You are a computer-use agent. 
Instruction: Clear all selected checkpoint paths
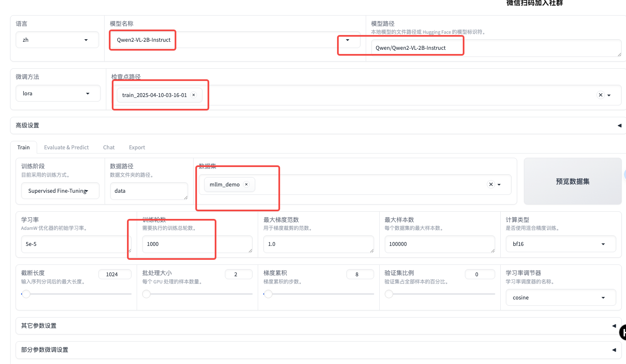click(601, 95)
